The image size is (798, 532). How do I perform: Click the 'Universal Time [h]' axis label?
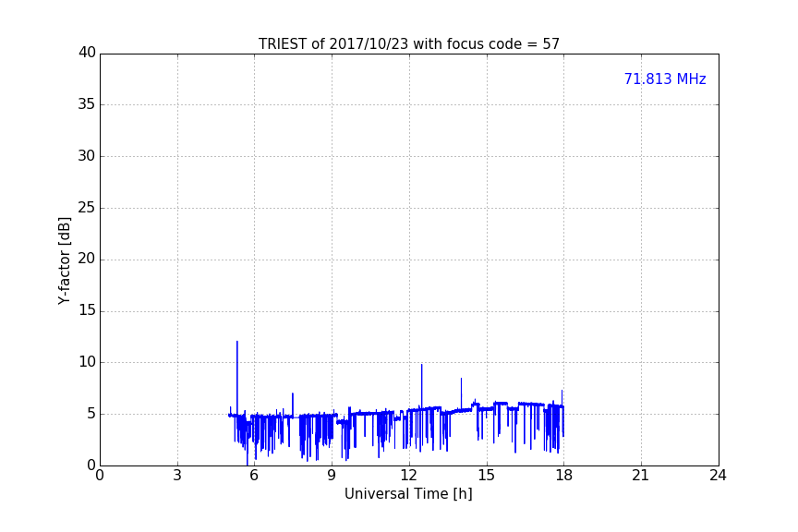click(408, 493)
